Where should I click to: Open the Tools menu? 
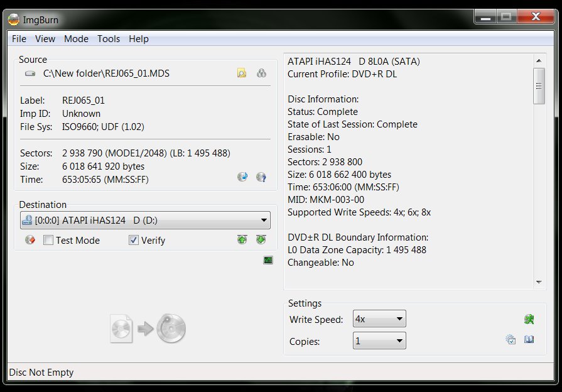[109, 39]
